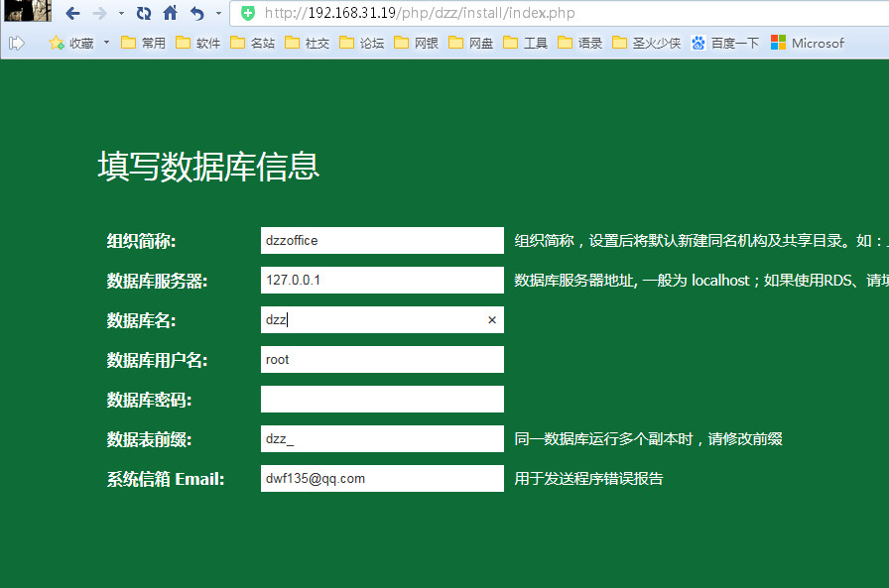Open the 百度一下 bookmark

[x=725, y=43]
